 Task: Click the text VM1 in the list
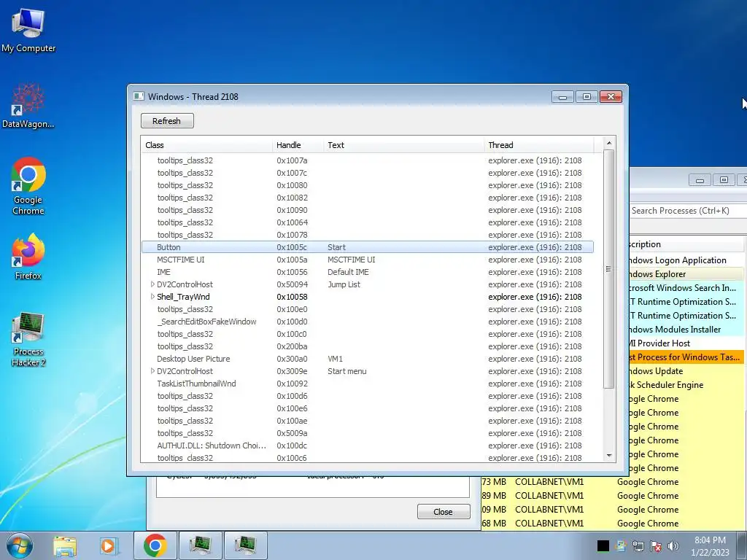(335, 359)
